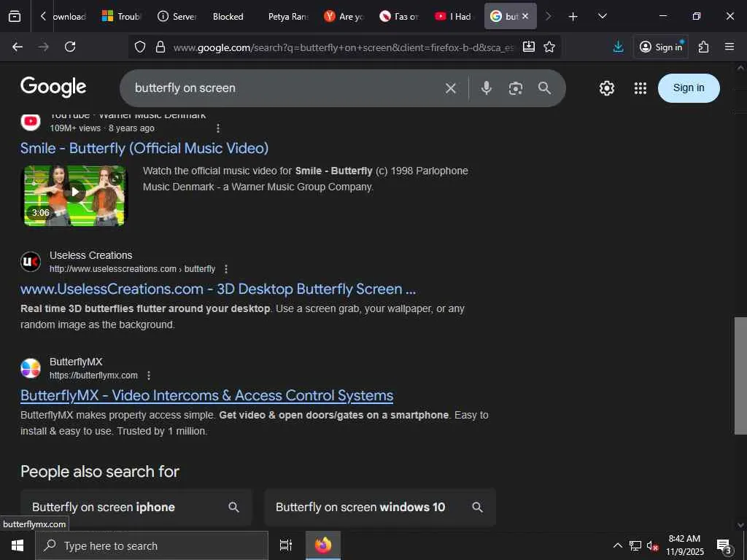This screenshot has height=560, width=747.
Task: Search Butterfly on screen iphone suggestion
Action: pyautogui.click(x=136, y=507)
